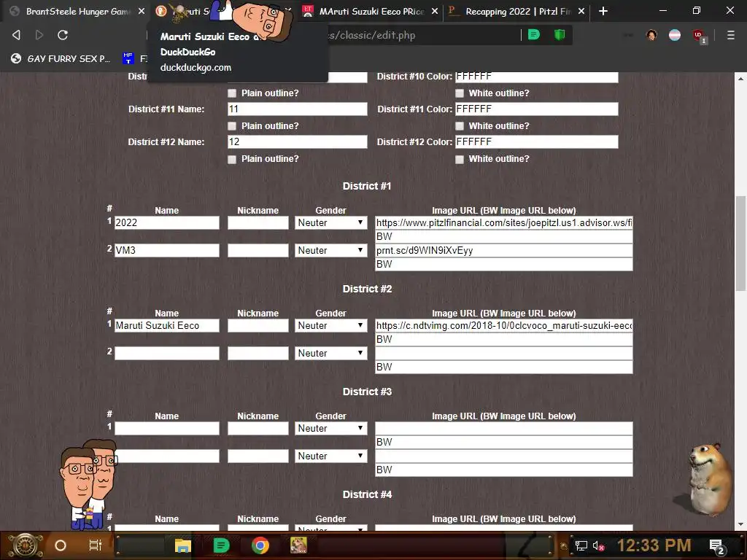Image resolution: width=747 pixels, height=560 pixels.
Task: Close the BrantSteele Hunger Games tab
Action: (x=142, y=11)
